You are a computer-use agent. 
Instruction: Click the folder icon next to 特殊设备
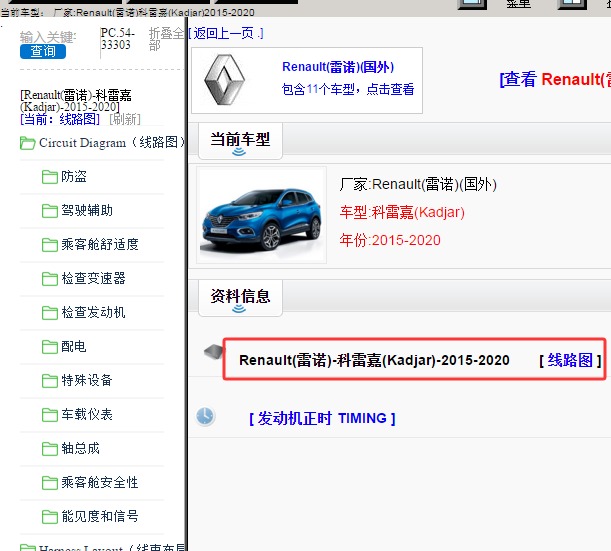(49, 381)
